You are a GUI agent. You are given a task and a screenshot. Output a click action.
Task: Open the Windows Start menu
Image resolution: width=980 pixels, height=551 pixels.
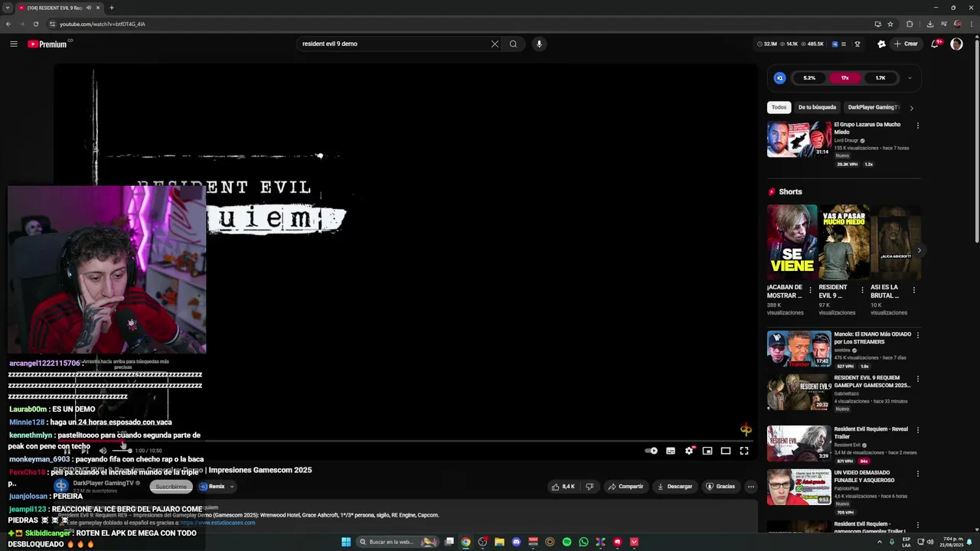click(346, 542)
